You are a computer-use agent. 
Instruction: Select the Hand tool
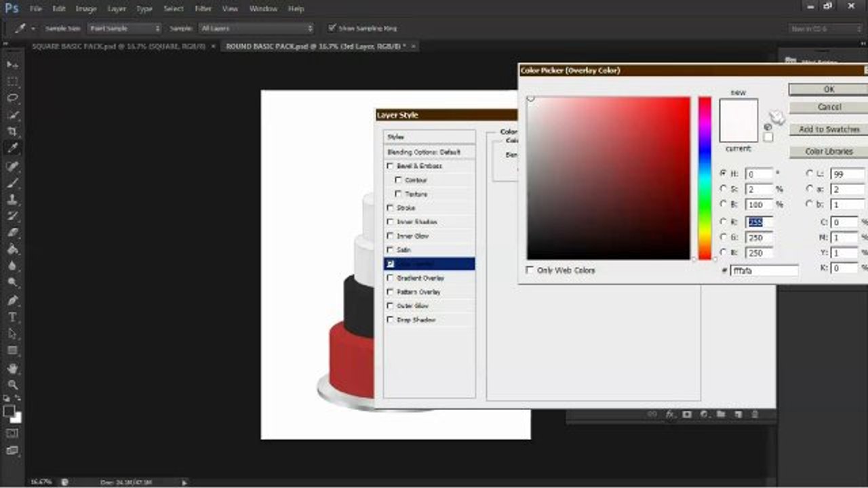[12, 368]
